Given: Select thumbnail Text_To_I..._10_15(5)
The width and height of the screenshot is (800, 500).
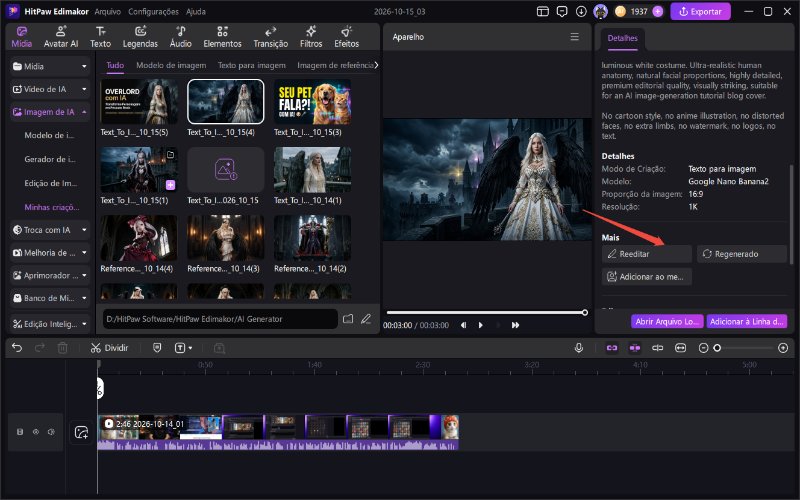Looking at the screenshot, I should pos(139,102).
